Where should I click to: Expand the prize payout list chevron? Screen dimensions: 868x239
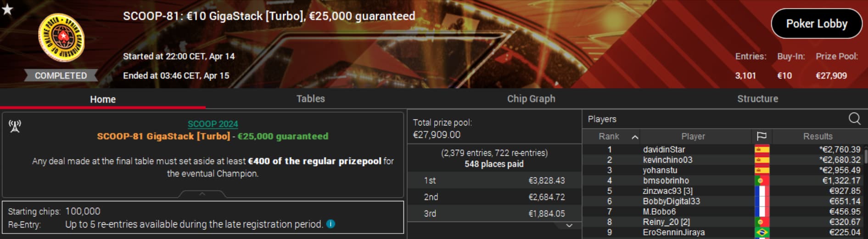[x=569, y=225]
